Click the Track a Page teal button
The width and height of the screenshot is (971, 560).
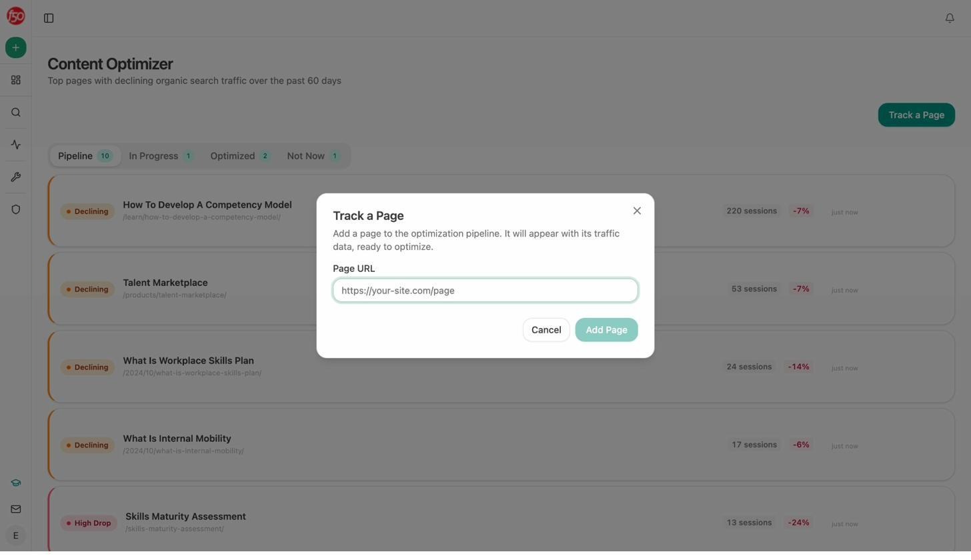[916, 115]
